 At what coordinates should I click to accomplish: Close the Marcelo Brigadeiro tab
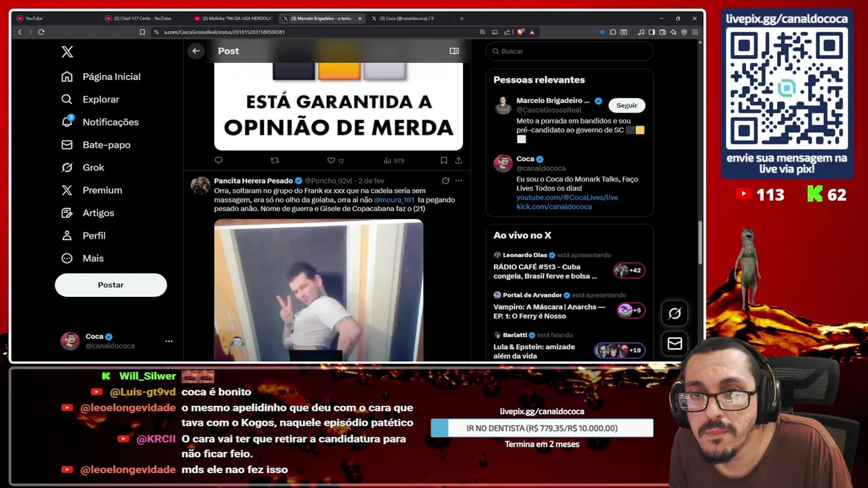359,18
